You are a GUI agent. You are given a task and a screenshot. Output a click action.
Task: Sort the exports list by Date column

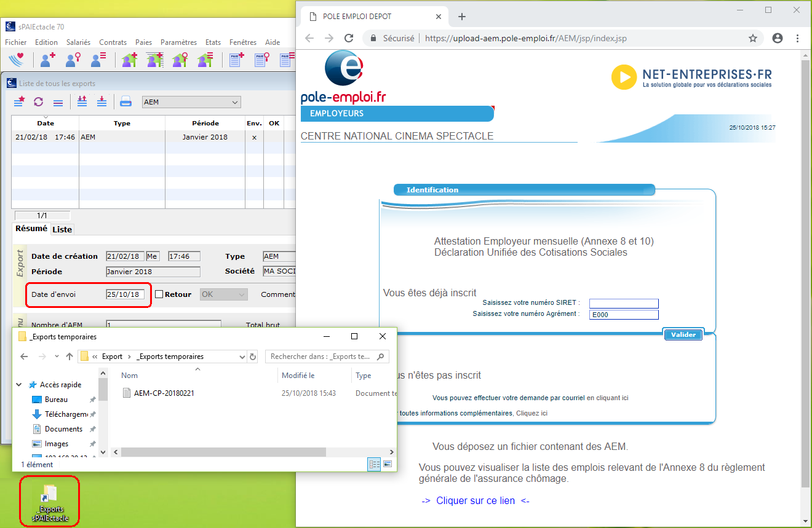pyautogui.click(x=45, y=123)
